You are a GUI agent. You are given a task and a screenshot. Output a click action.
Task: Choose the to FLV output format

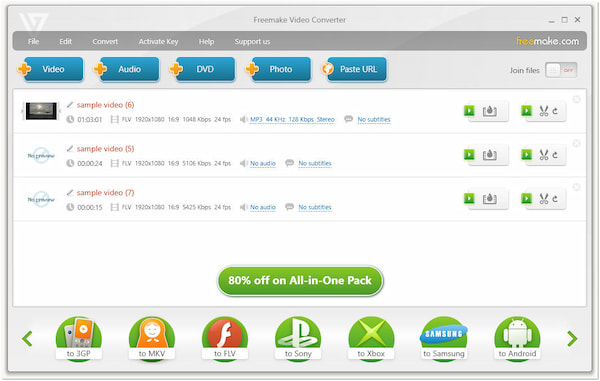(225, 339)
